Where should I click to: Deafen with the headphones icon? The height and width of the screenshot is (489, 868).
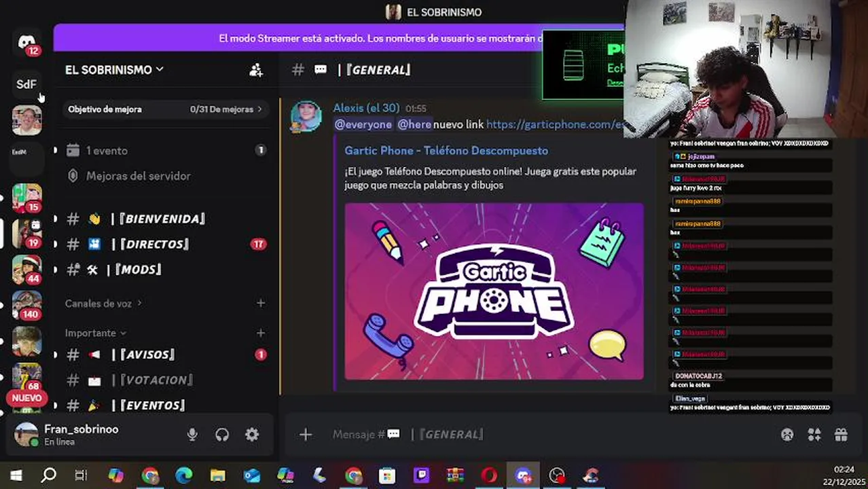pyautogui.click(x=222, y=435)
